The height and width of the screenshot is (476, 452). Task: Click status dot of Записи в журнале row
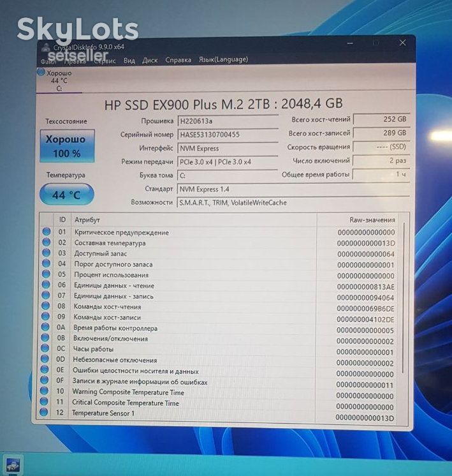tap(44, 380)
